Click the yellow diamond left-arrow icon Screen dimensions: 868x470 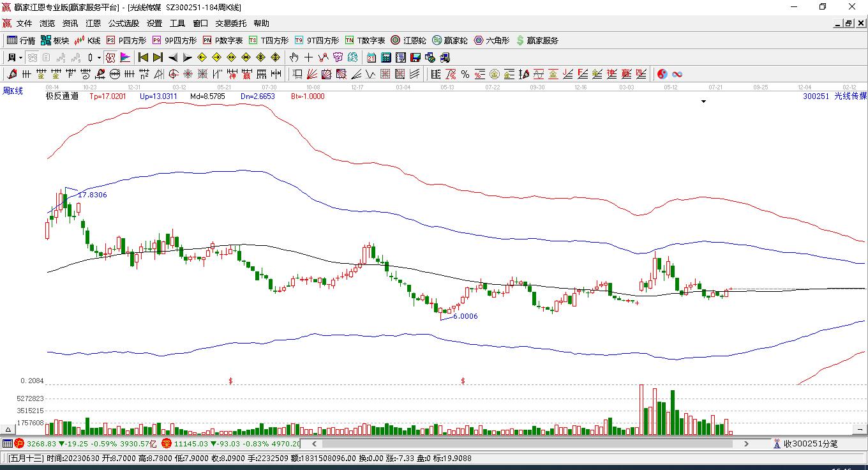(202, 57)
